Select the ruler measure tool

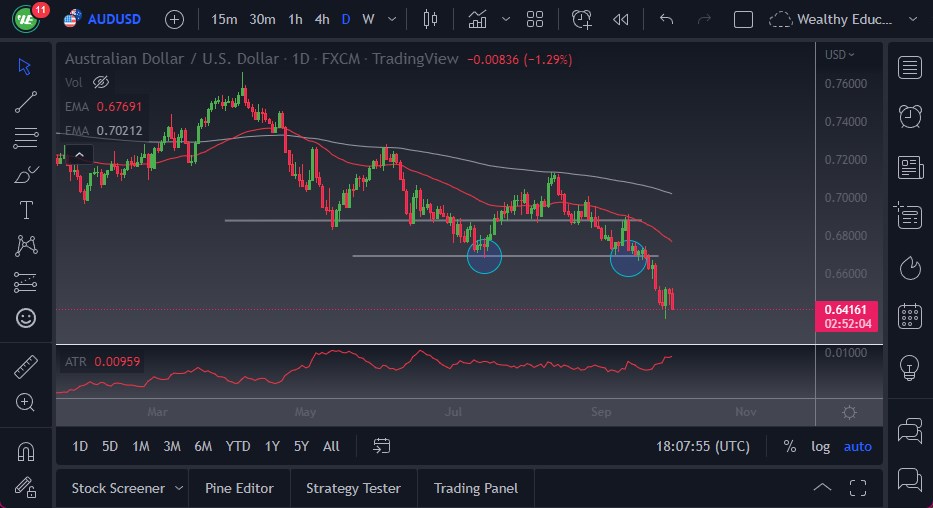pyautogui.click(x=26, y=366)
